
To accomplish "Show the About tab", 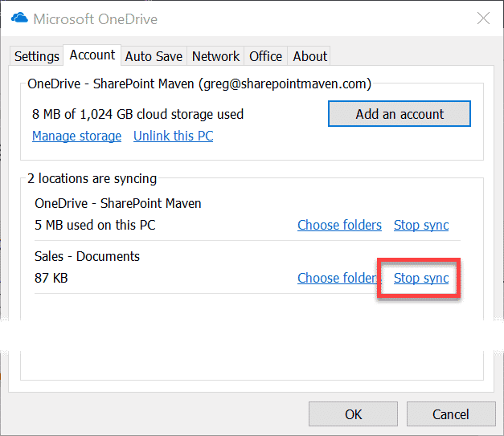I will point(309,56).
